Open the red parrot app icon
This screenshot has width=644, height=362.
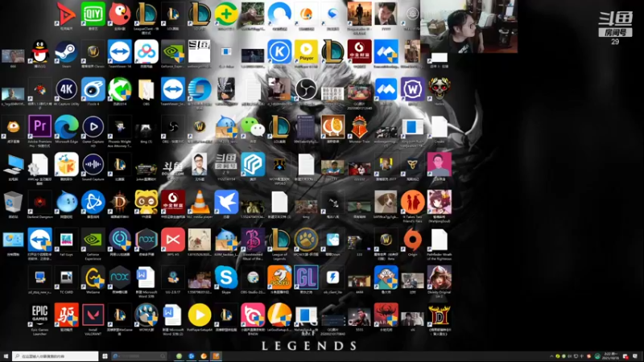pyautogui.click(x=119, y=15)
